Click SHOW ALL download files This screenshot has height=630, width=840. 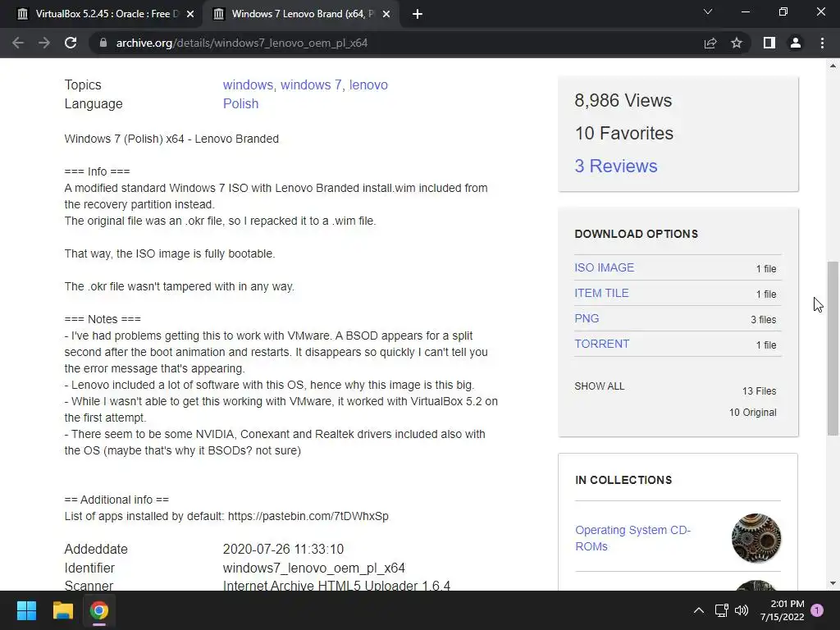(x=600, y=386)
